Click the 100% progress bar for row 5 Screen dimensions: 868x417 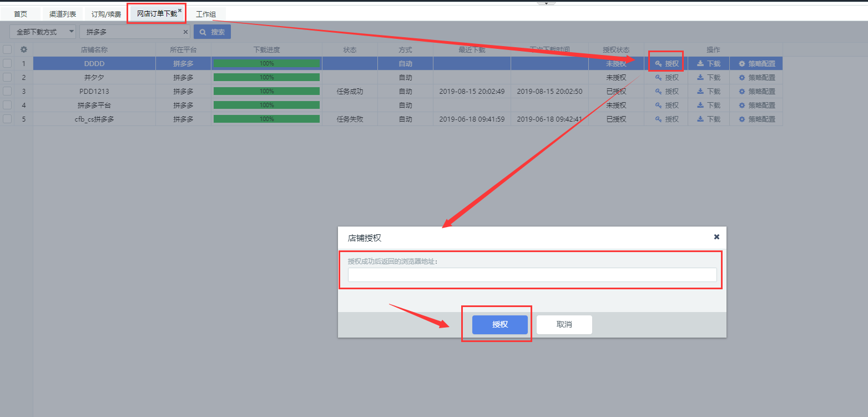(266, 119)
